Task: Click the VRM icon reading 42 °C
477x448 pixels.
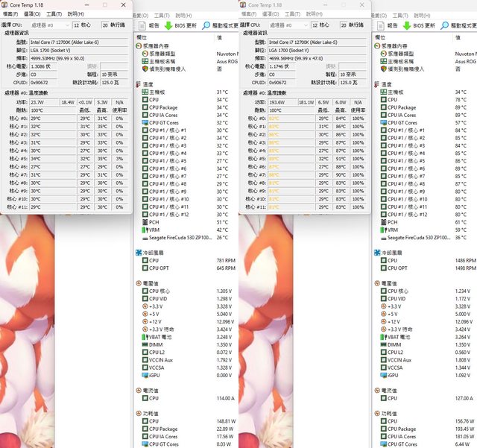Action: [145, 230]
